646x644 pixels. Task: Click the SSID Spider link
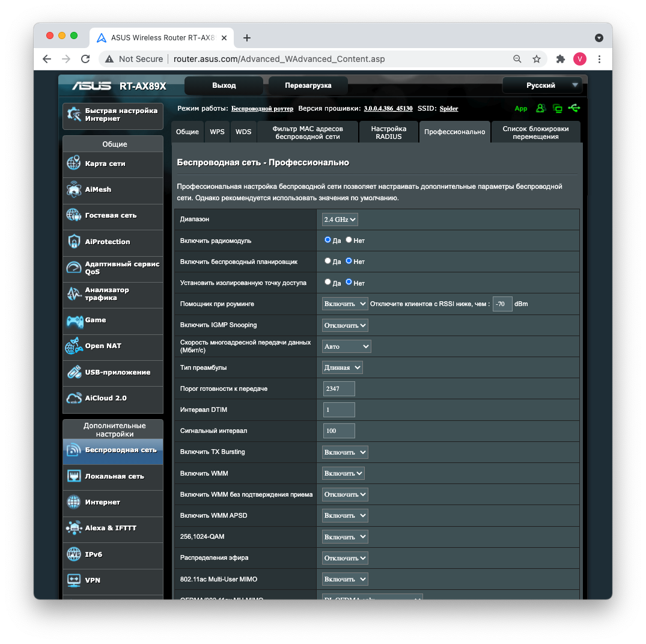[x=449, y=108]
